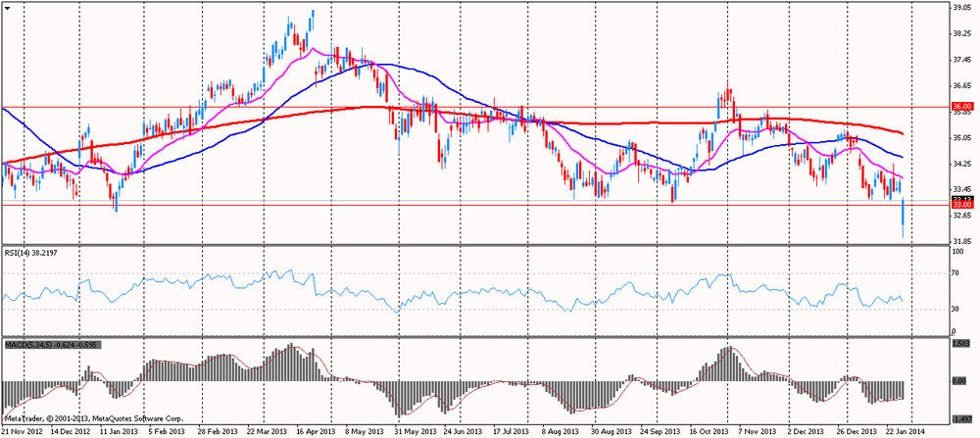980x438 pixels.
Task: Click the 26 Dec 2013 date label
Action: point(856,431)
